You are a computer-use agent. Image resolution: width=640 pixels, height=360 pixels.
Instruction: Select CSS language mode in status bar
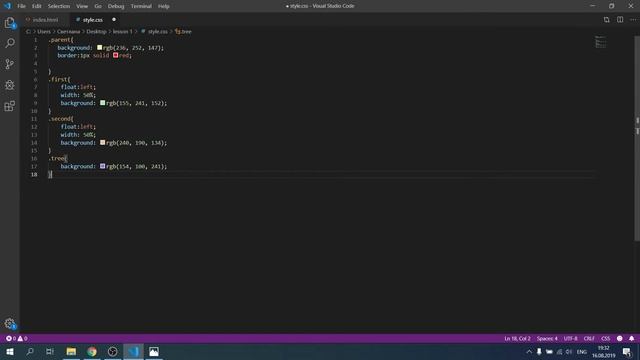click(606, 338)
